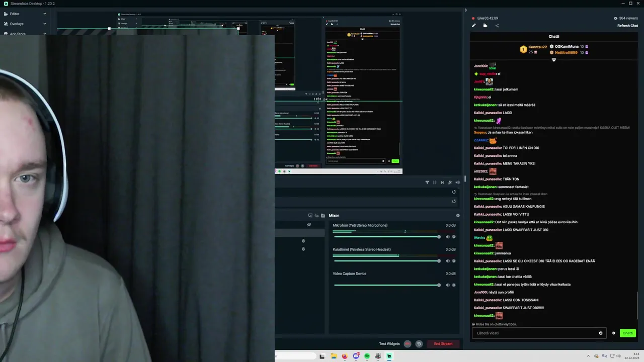Click the Lähetä viesti chat input

tap(539, 333)
